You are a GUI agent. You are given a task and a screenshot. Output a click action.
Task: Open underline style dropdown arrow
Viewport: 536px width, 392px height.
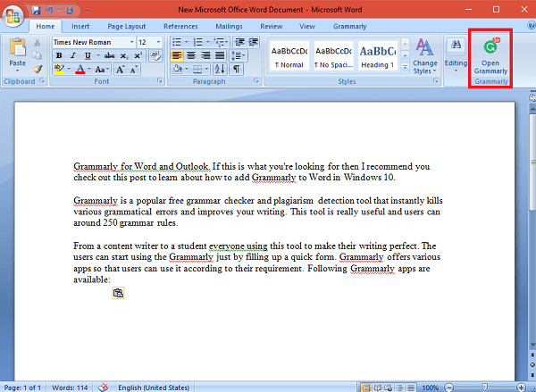[x=98, y=55]
